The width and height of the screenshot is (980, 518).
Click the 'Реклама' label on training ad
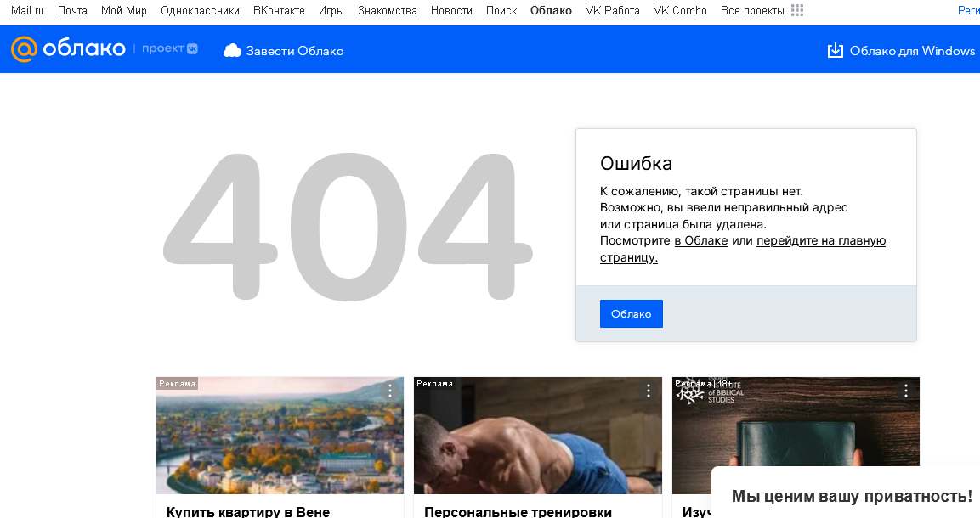pos(435,384)
